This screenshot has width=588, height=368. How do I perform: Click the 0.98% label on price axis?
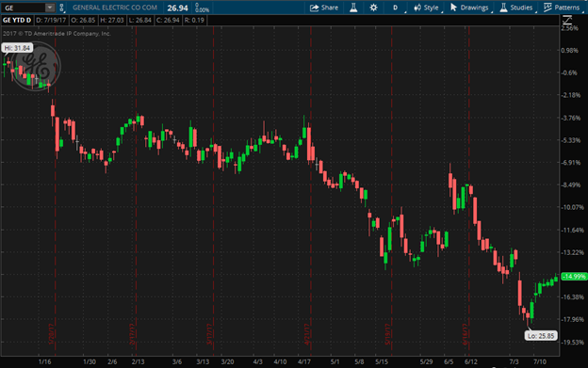tap(569, 51)
